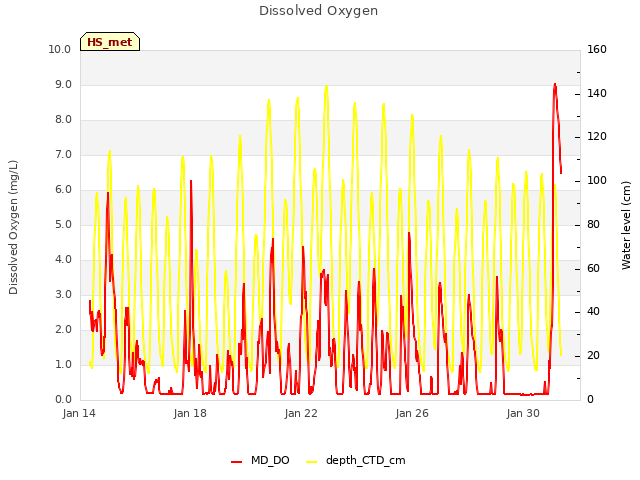Click the 120 right axis value
The width and height of the screenshot is (640, 480).
click(597, 137)
